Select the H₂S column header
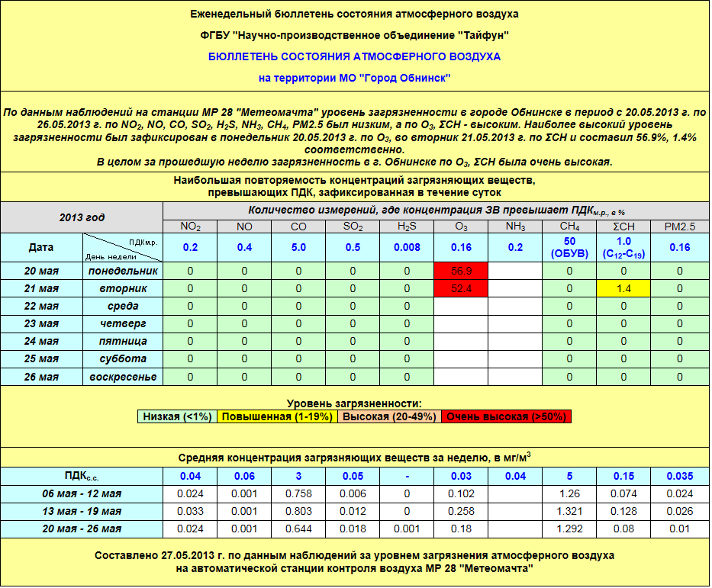Image resolution: width=712 pixels, height=588 pixels. point(407,227)
